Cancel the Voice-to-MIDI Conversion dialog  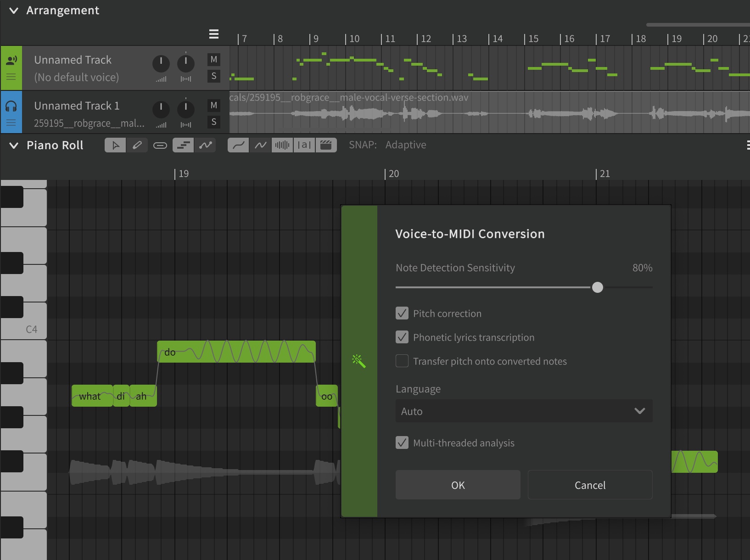[x=590, y=485]
